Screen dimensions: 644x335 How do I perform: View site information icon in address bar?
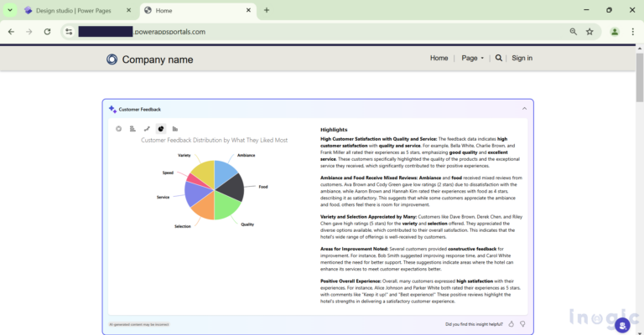(69, 32)
